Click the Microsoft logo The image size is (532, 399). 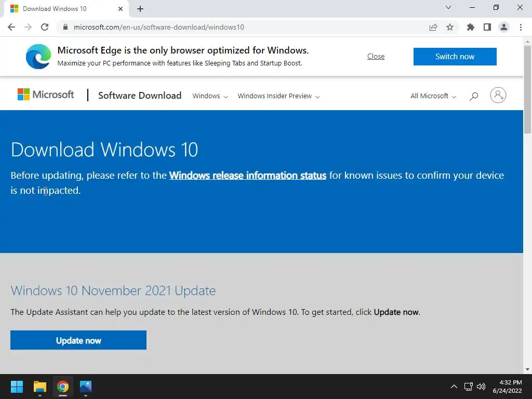click(46, 95)
